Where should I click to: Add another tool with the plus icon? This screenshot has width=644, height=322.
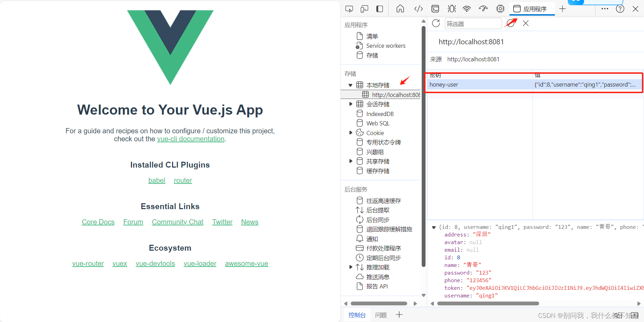pos(562,9)
